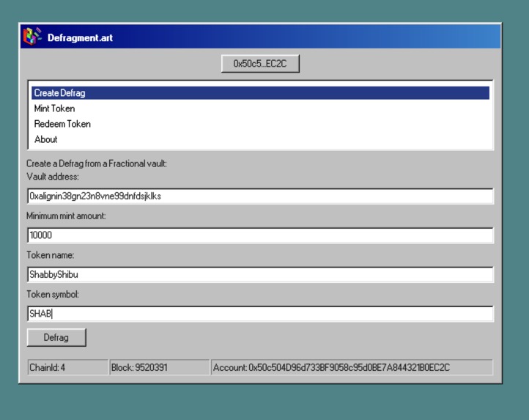Click the Defragment.art window title text
Screen dimensions: 529x420
coord(80,37)
